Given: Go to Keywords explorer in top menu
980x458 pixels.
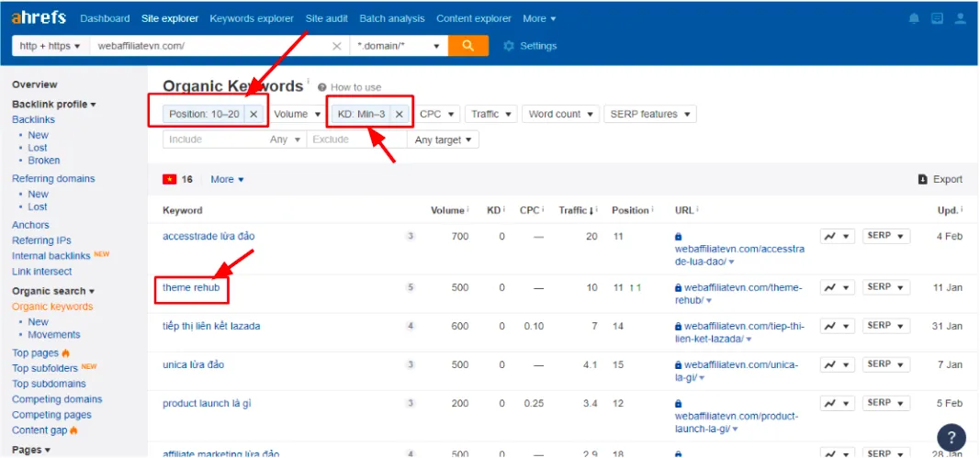Looking at the screenshot, I should point(252,18).
